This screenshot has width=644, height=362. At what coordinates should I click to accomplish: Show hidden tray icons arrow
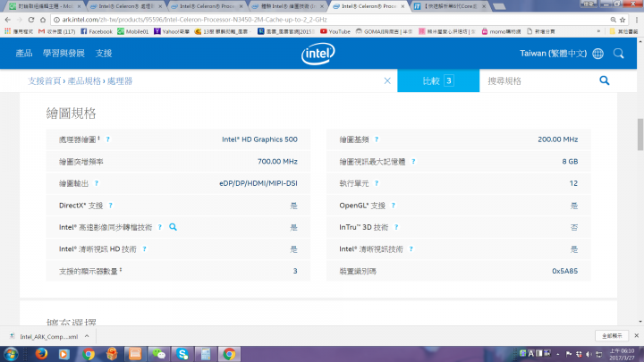coord(558,354)
